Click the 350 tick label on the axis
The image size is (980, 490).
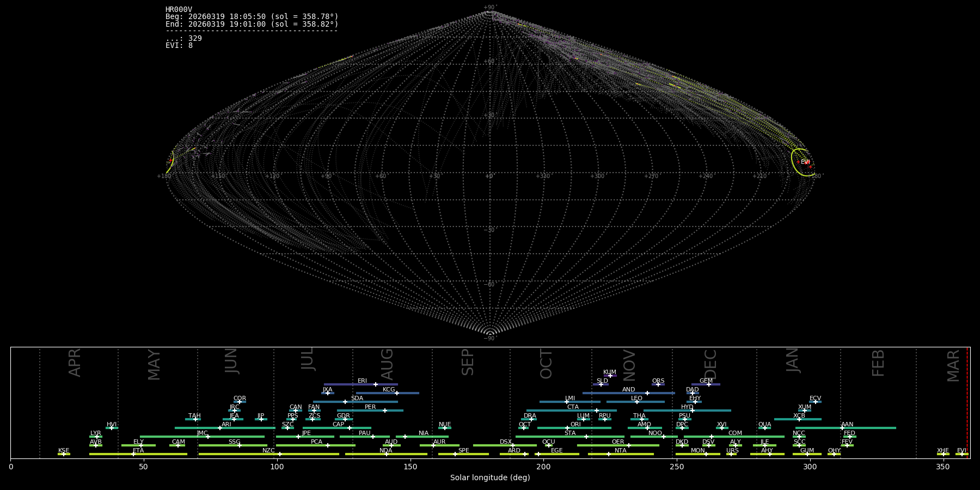click(944, 467)
